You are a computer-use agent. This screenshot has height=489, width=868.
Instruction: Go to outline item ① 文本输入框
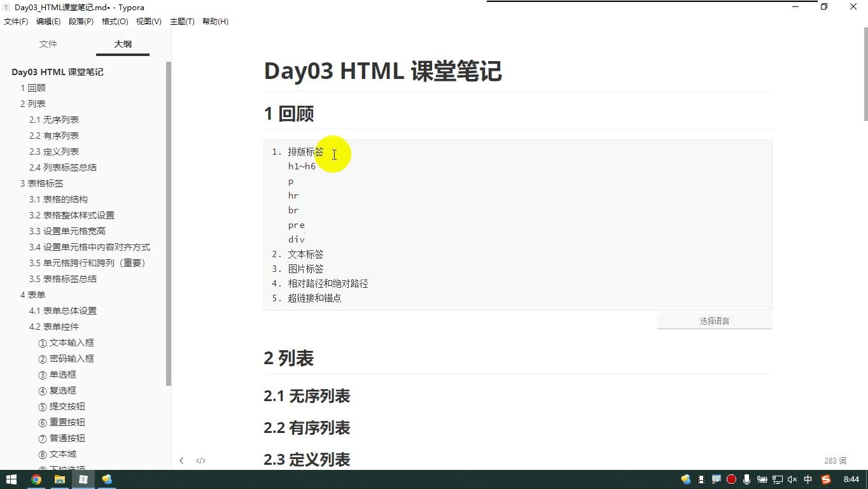click(66, 343)
